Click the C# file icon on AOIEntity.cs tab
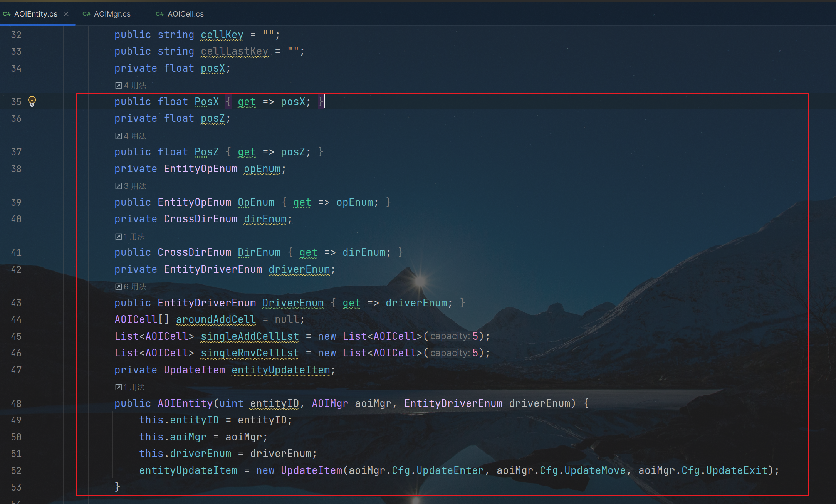This screenshot has width=836, height=504. [7, 14]
